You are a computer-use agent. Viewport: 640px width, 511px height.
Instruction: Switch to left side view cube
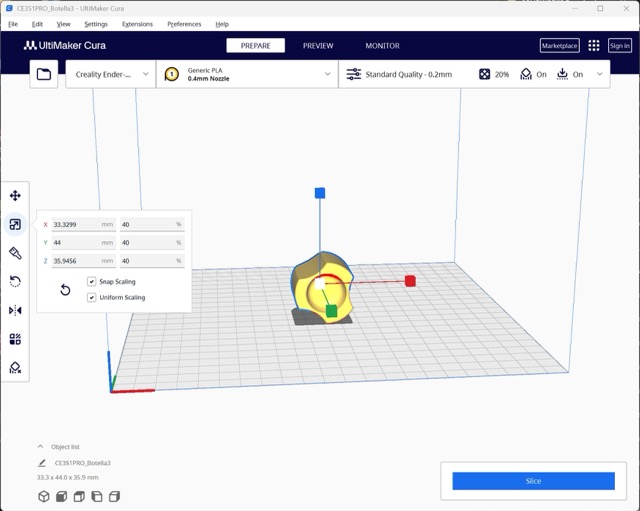coord(97,496)
